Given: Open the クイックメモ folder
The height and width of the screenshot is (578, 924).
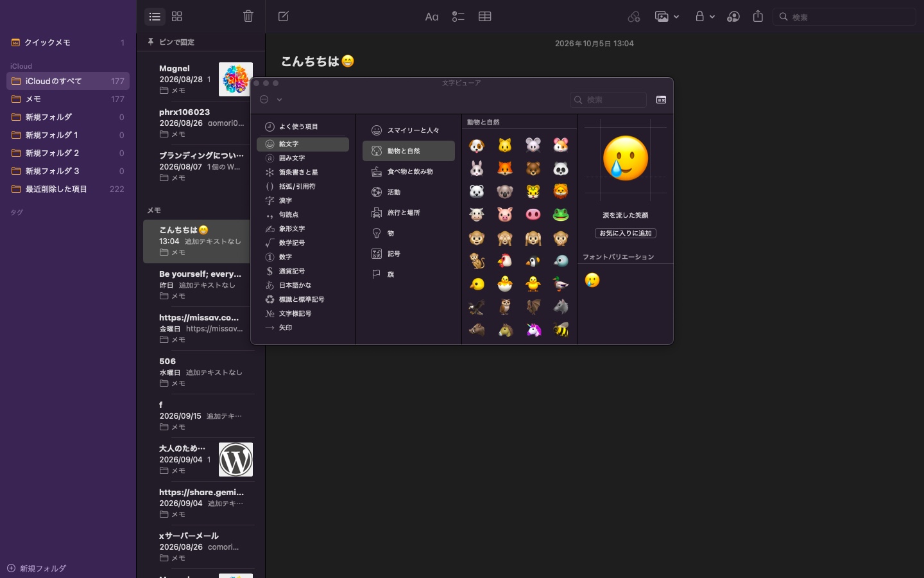Looking at the screenshot, I should click(68, 42).
